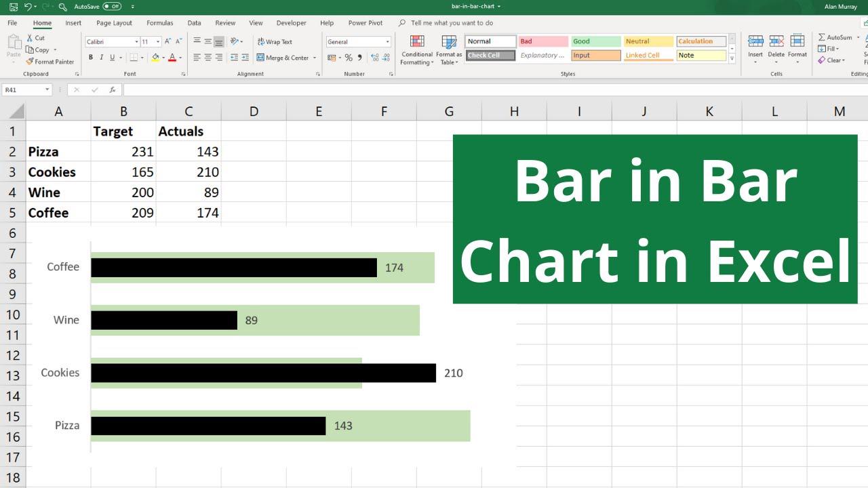Increase the indent
Viewport: 868px width, 488px height.
click(x=245, y=58)
